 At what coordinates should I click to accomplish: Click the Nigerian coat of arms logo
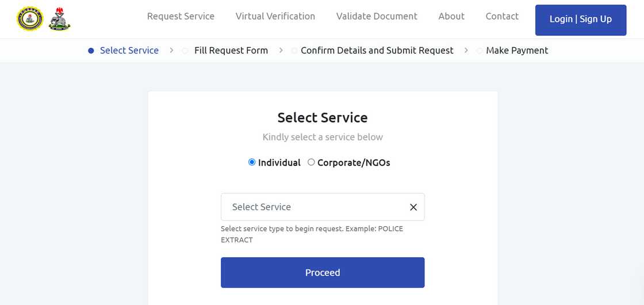pyautogui.click(x=59, y=19)
